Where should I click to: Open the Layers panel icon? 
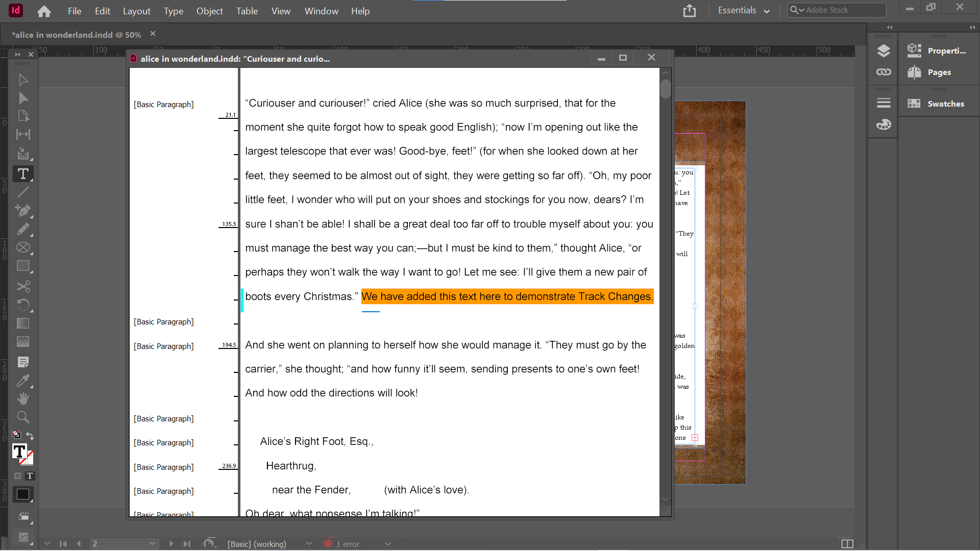tap(884, 51)
